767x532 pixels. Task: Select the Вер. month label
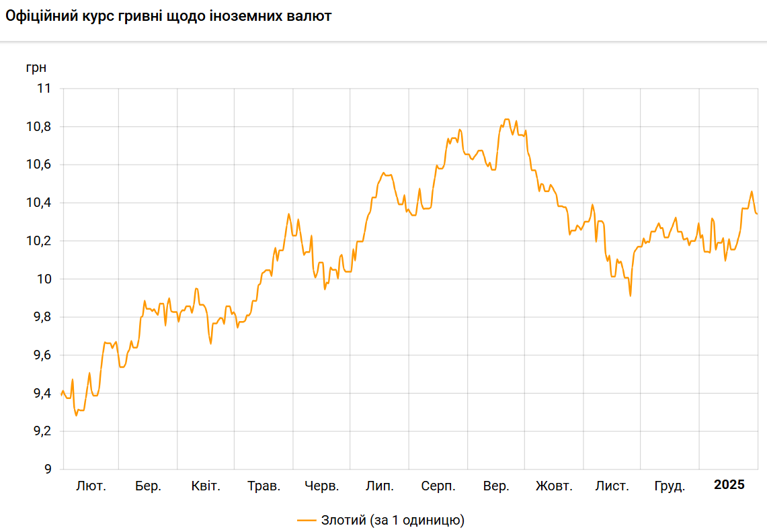point(496,486)
